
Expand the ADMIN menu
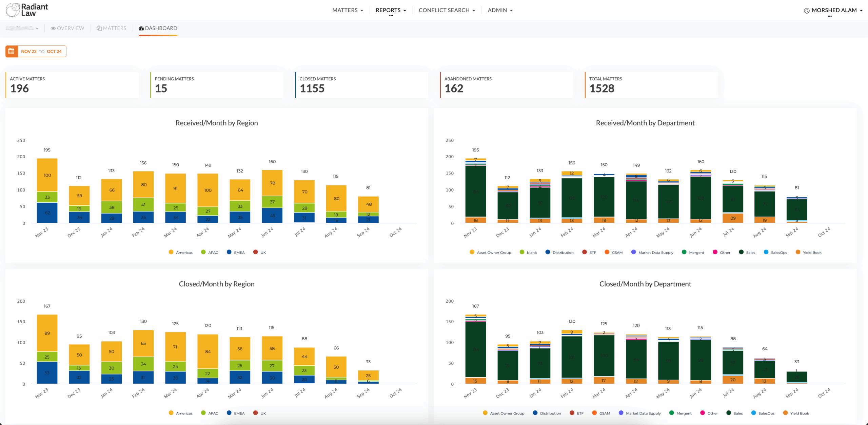[500, 10]
